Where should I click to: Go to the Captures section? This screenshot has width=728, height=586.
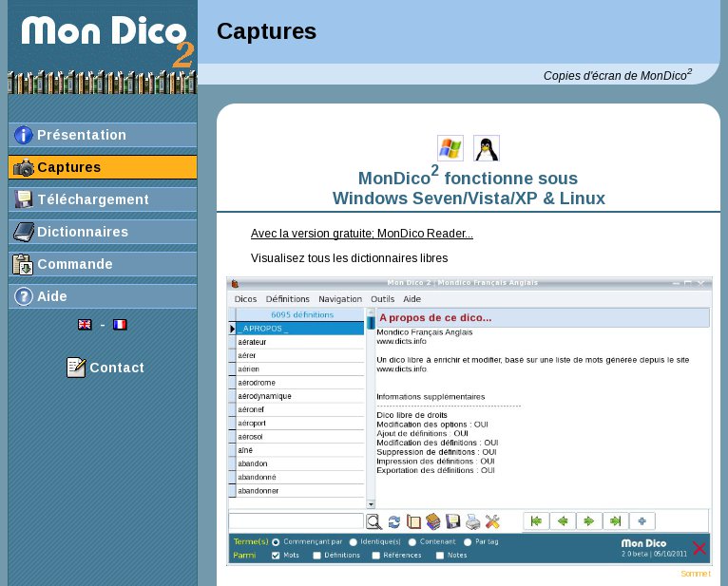point(102,167)
